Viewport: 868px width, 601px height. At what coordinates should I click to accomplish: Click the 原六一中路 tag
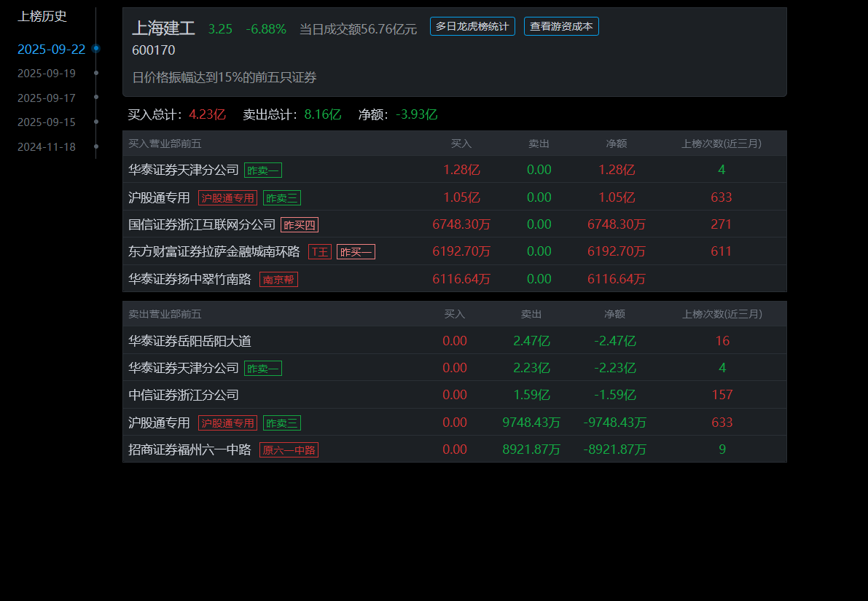(289, 450)
